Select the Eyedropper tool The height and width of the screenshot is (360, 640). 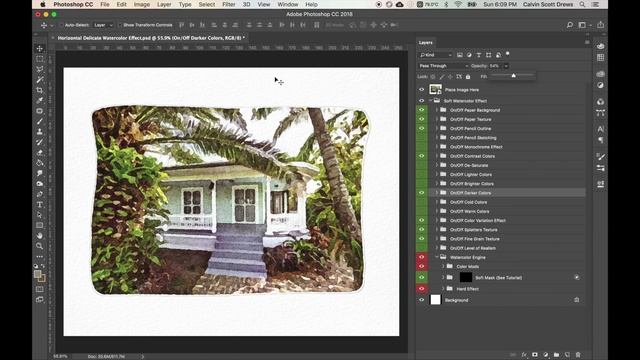pos(40,100)
